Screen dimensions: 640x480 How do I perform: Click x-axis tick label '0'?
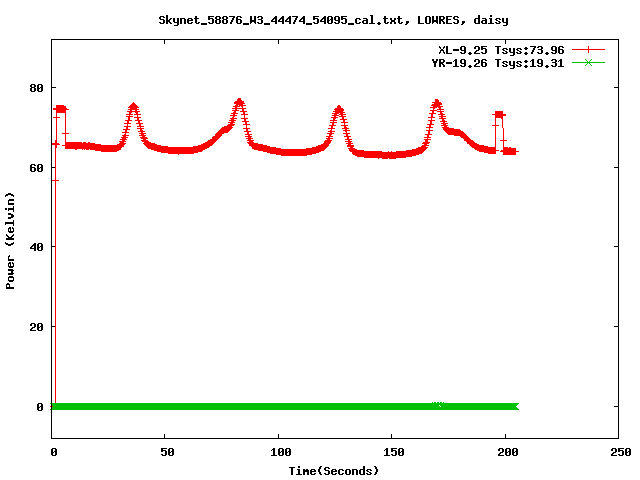54,452
